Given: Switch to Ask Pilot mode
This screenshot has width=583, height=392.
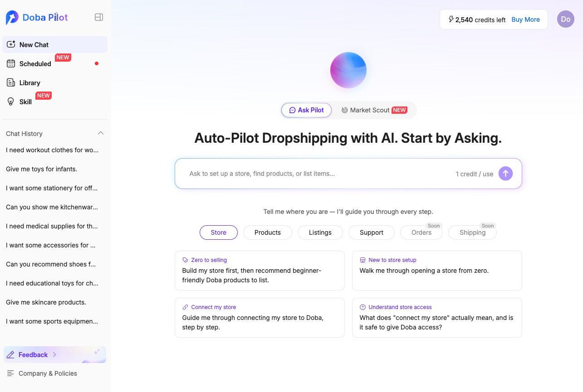Looking at the screenshot, I should click(x=307, y=110).
